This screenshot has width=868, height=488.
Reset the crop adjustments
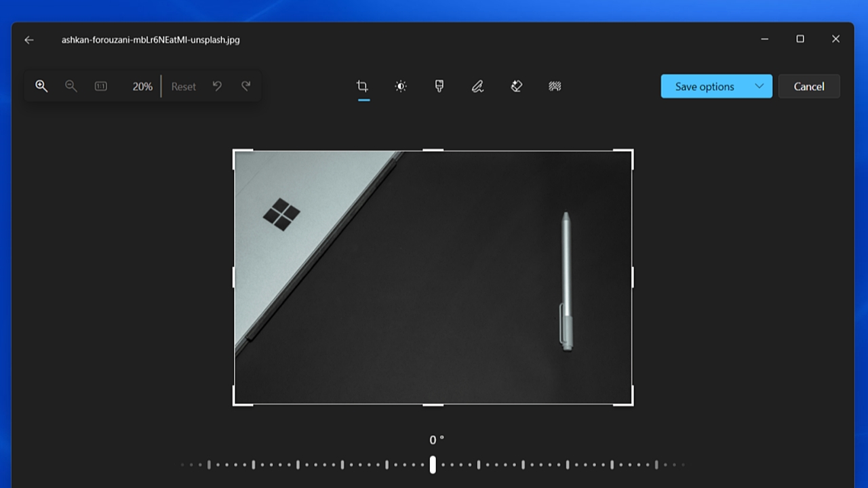tap(183, 86)
